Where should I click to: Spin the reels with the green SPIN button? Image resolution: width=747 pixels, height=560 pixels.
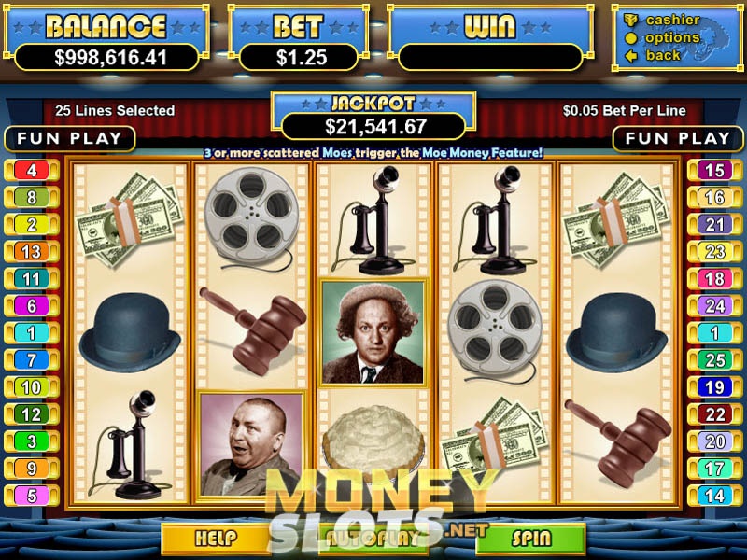point(530,539)
